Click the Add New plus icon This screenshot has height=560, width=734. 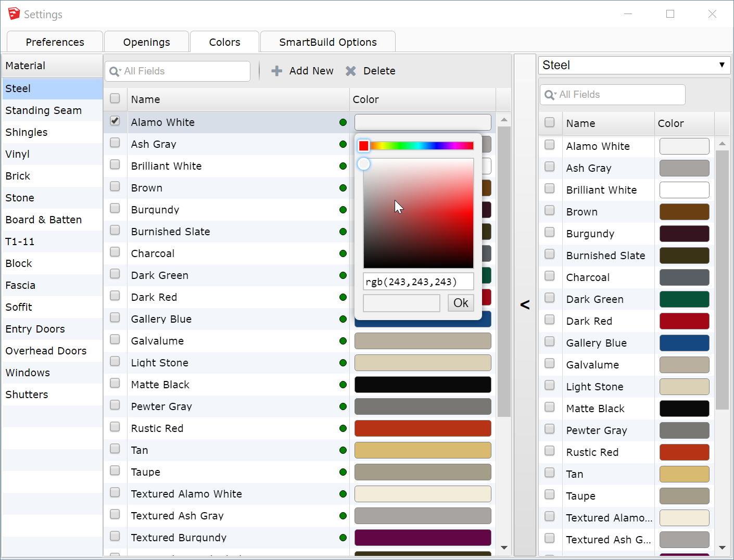277,71
